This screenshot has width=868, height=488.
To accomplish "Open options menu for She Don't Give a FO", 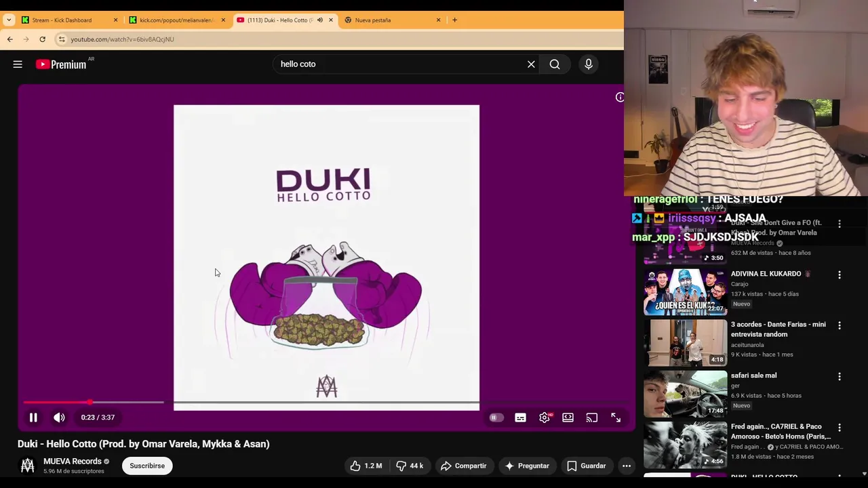I will pyautogui.click(x=840, y=224).
